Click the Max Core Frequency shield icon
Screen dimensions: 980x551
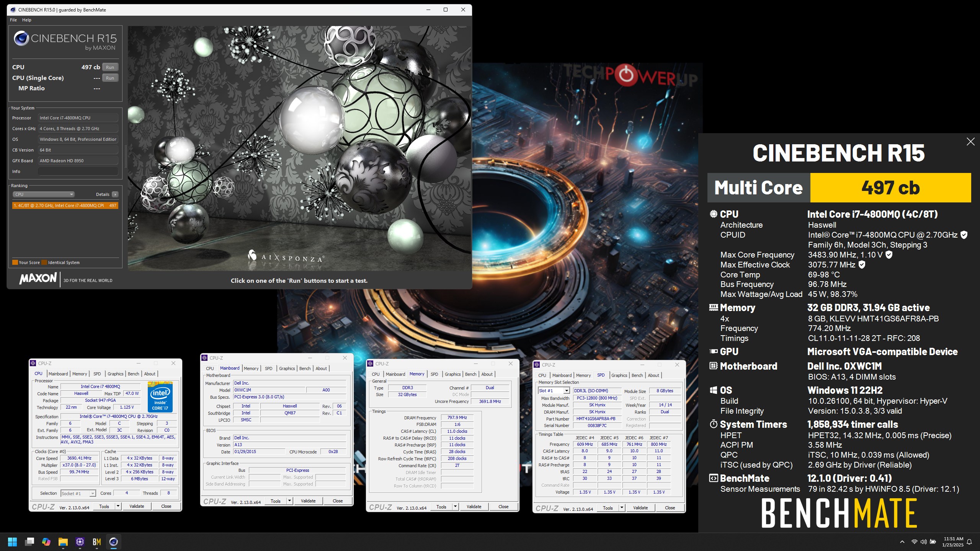889,255
